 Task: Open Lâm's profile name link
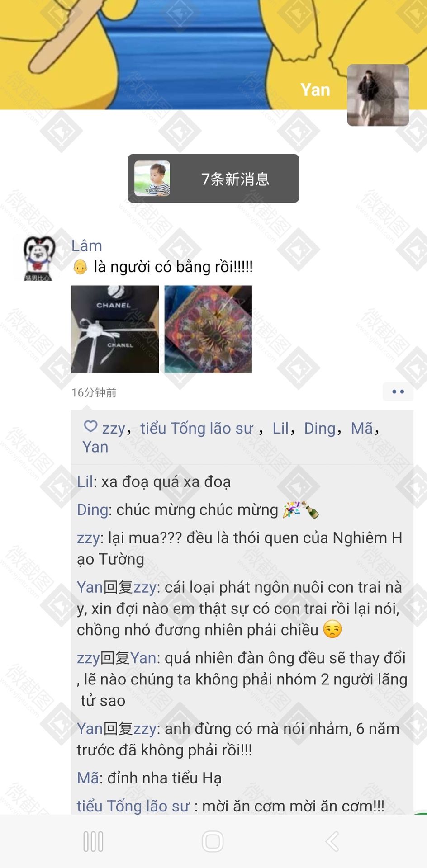pyautogui.click(x=87, y=245)
